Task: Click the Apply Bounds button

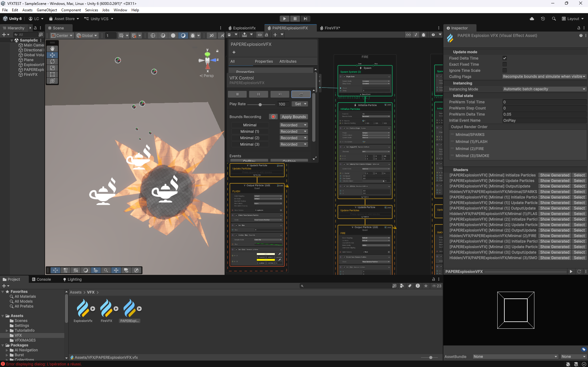Action: coord(294,117)
